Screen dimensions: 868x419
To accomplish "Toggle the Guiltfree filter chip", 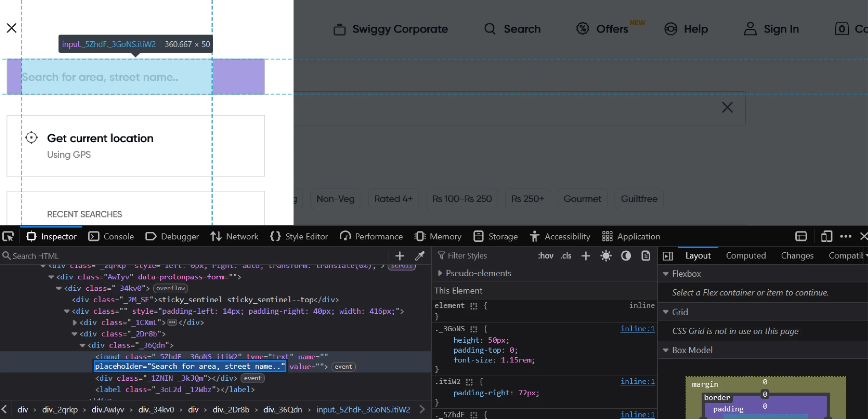I will click(x=639, y=199).
